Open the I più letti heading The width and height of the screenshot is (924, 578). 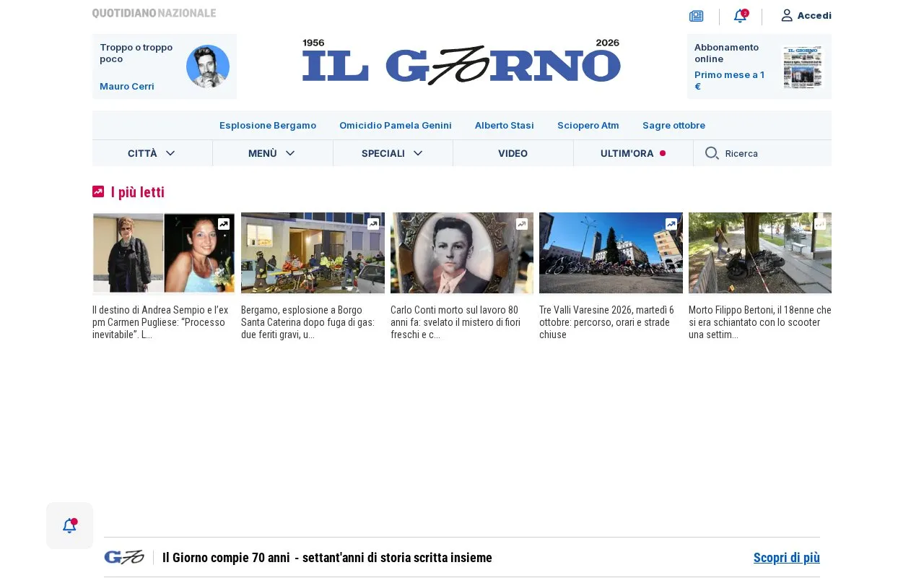(x=138, y=192)
